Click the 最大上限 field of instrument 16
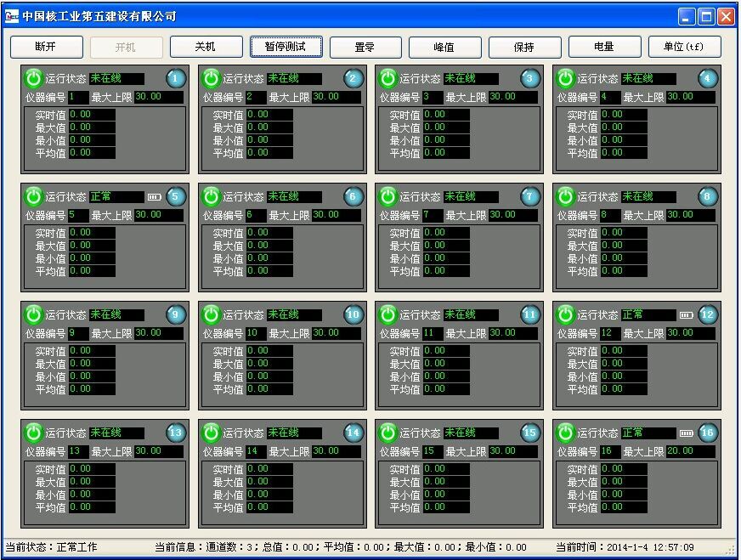Viewport: 741px width, 560px height. tap(691, 451)
